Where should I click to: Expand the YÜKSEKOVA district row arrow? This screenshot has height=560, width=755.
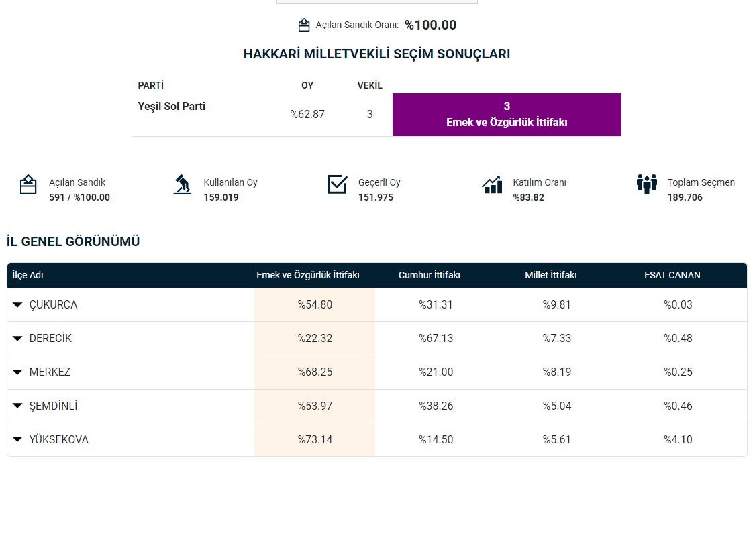[17, 440]
